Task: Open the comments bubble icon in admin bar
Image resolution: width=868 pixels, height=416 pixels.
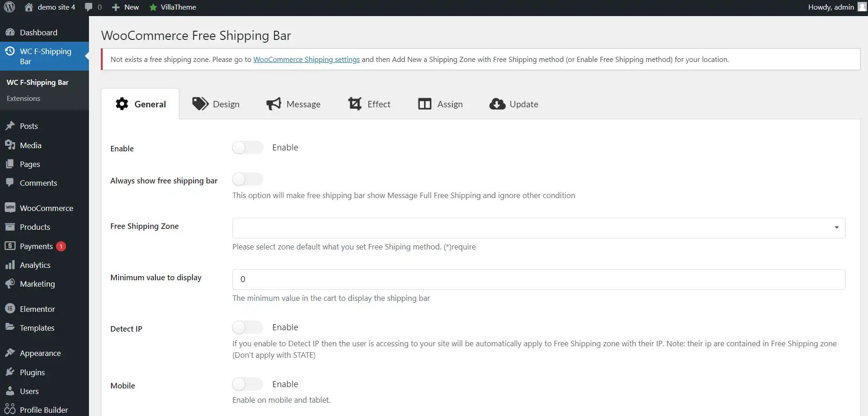Action: [88, 7]
